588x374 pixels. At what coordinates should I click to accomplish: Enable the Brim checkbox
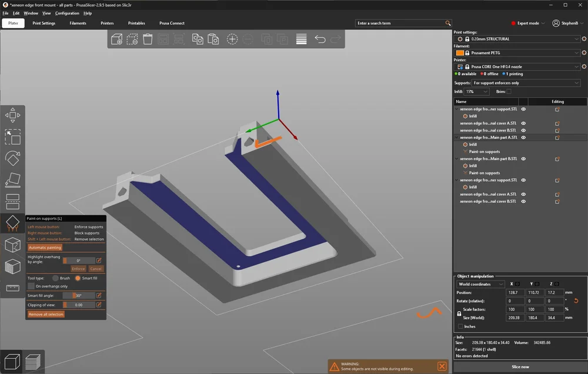[509, 92]
